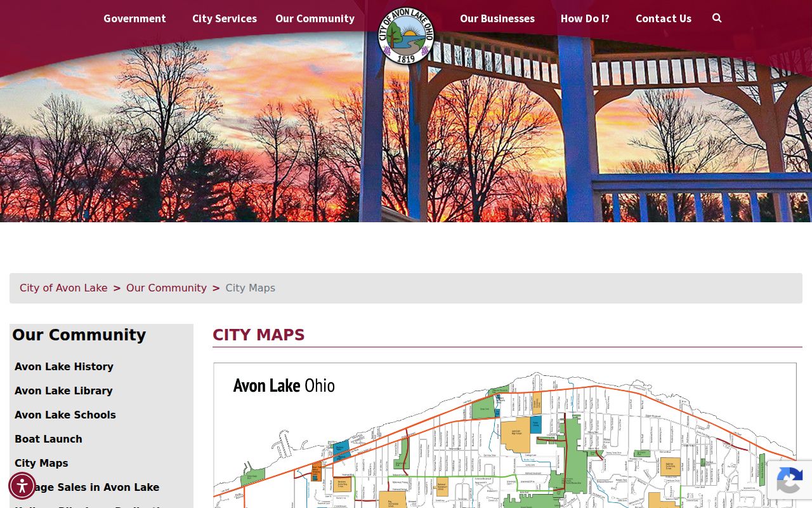Click the City of Avon Lake seal logo

pyautogui.click(x=406, y=36)
